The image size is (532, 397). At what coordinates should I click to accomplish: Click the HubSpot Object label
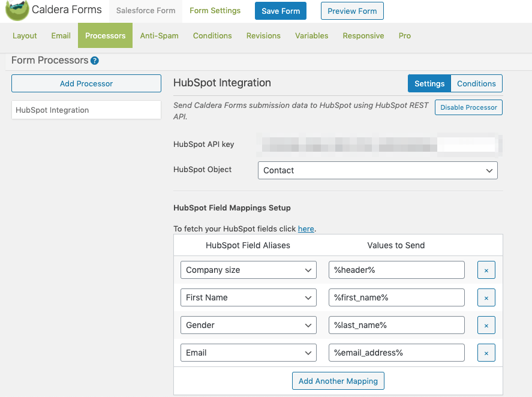(203, 169)
